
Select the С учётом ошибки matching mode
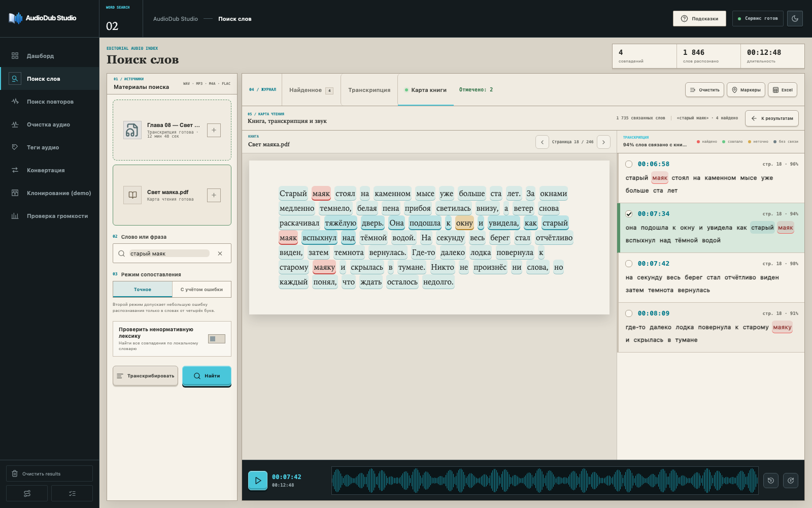pos(201,290)
